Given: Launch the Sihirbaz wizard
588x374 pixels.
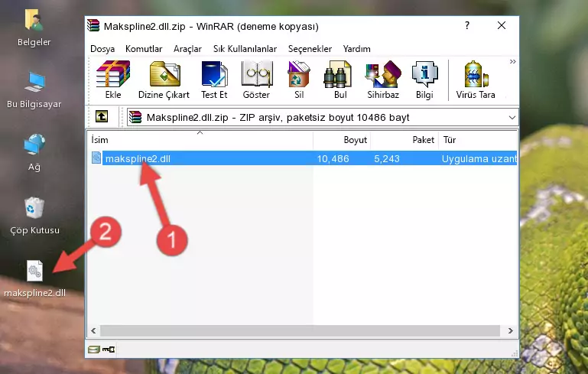Looking at the screenshot, I should pos(383,80).
